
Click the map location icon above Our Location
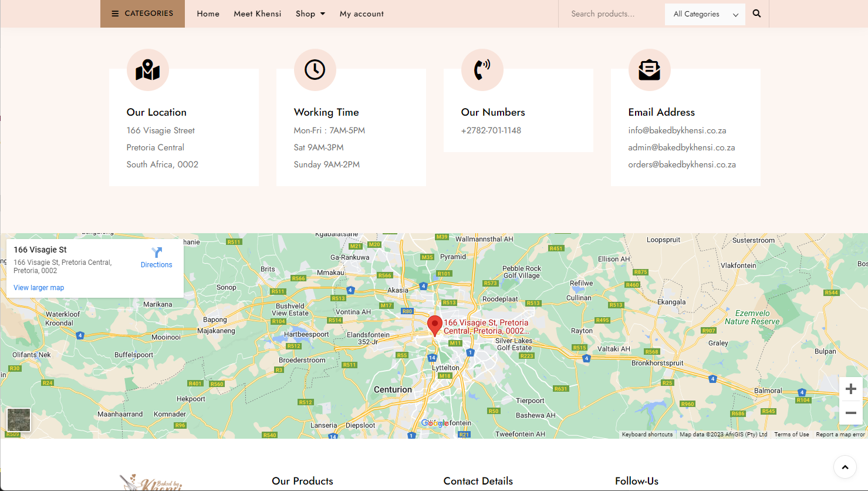click(x=148, y=70)
